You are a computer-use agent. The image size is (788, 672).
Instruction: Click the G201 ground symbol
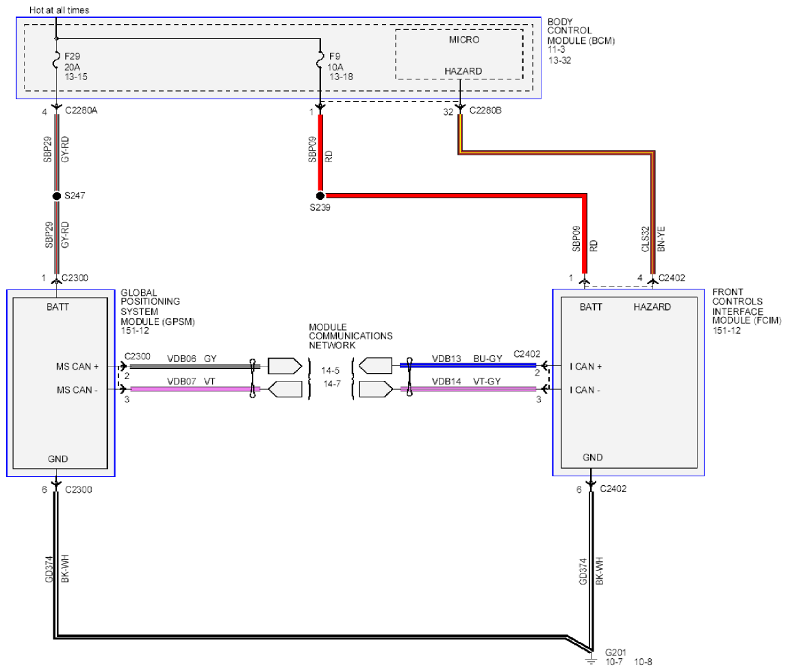point(591,658)
